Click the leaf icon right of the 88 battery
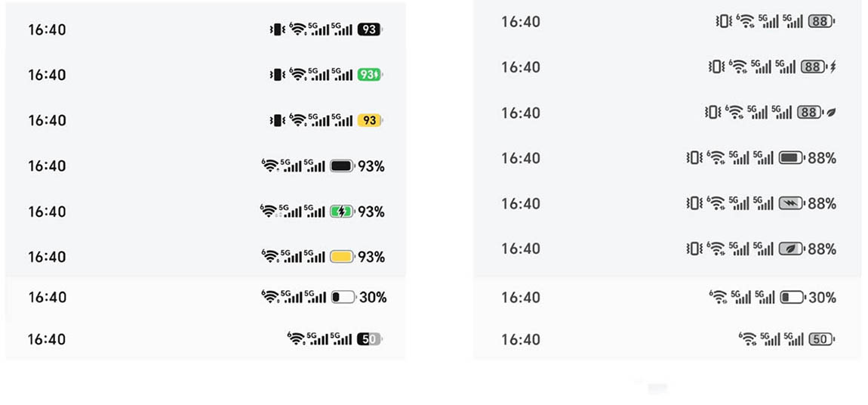Image resolution: width=868 pixels, height=405 pixels. 831,113
